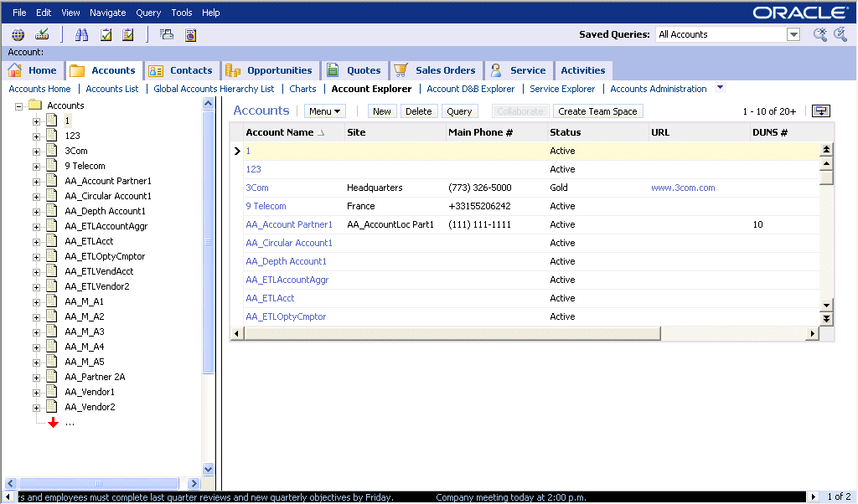The image size is (858, 504).
Task: Click the Service tab person icon
Action: (496, 70)
